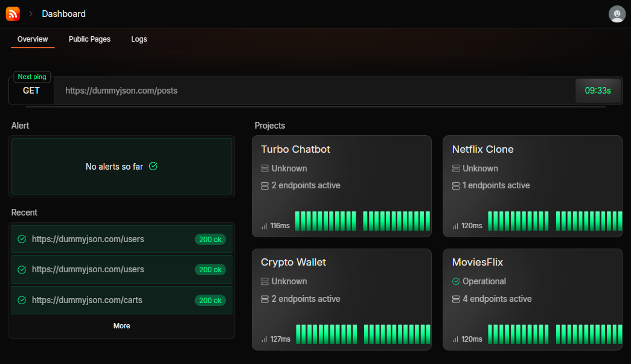The image size is (631, 364).
Task: Click the server icon beside Turbo Chatbot's Unknown status
Action: coord(264,168)
